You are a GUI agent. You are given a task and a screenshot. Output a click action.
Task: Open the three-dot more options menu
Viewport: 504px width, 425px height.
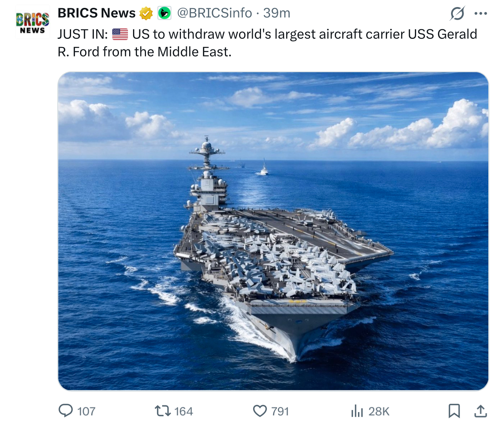(x=481, y=13)
